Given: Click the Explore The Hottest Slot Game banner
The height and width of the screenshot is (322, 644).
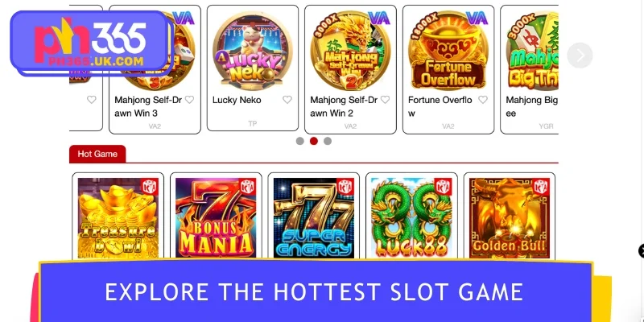Looking at the screenshot, I should tap(314, 291).
